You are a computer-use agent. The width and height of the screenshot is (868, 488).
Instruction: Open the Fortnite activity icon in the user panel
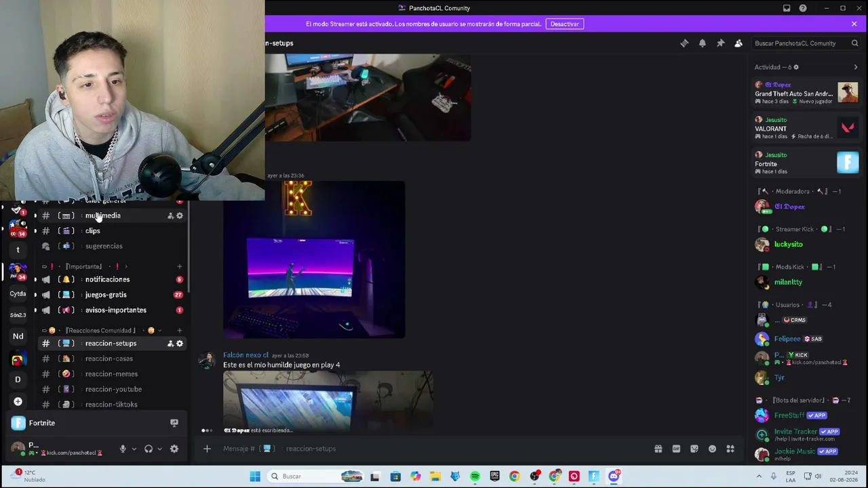coord(18,423)
